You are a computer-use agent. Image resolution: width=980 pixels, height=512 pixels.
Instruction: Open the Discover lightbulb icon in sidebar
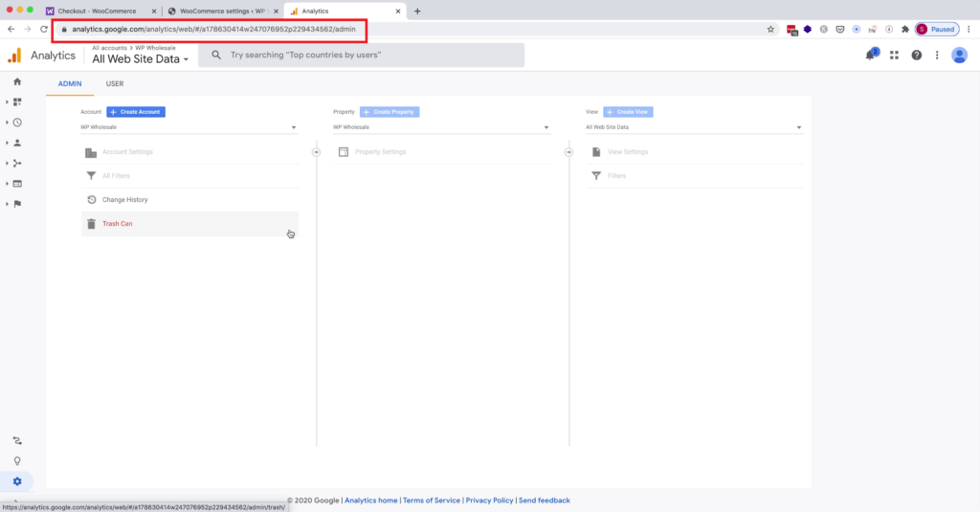pyautogui.click(x=17, y=461)
